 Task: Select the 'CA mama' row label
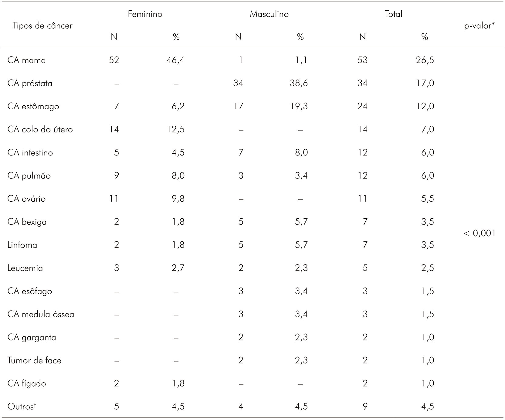click(27, 60)
